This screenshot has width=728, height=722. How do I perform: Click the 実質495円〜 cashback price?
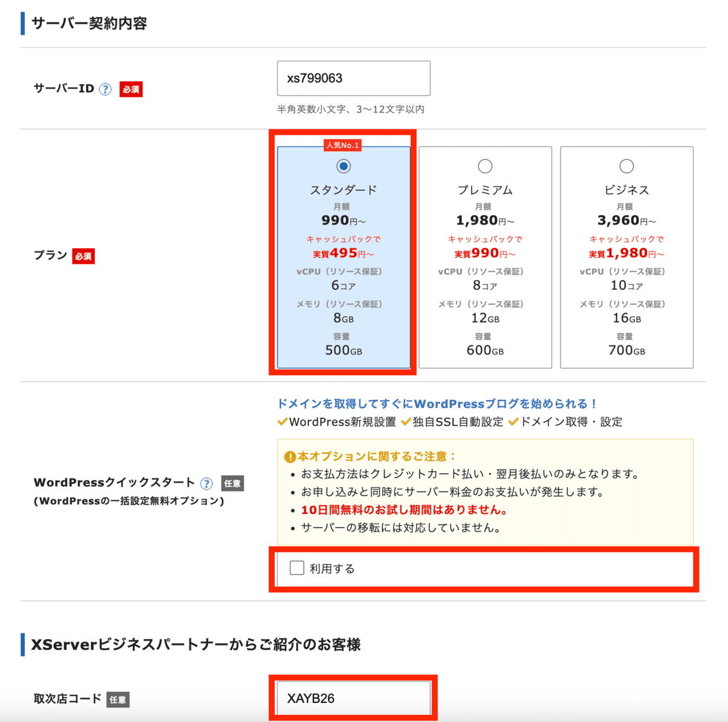click(x=344, y=253)
